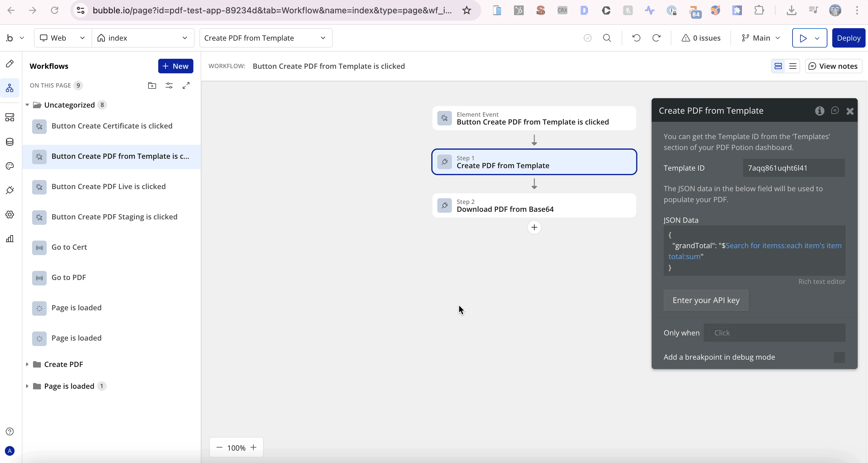Image resolution: width=868 pixels, height=463 pixels.
Task: Expand the Create PDF folder
Action: coord(27,364)
